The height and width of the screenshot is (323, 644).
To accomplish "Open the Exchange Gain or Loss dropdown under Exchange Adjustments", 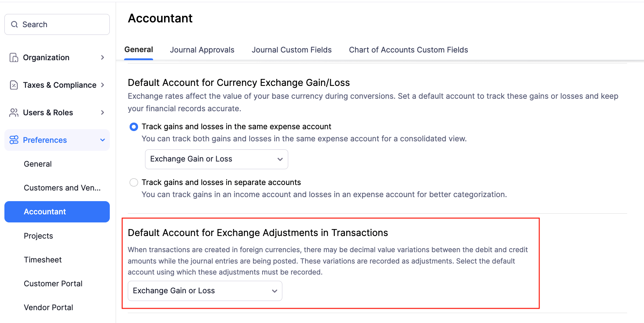I will [x=205, y=290].
